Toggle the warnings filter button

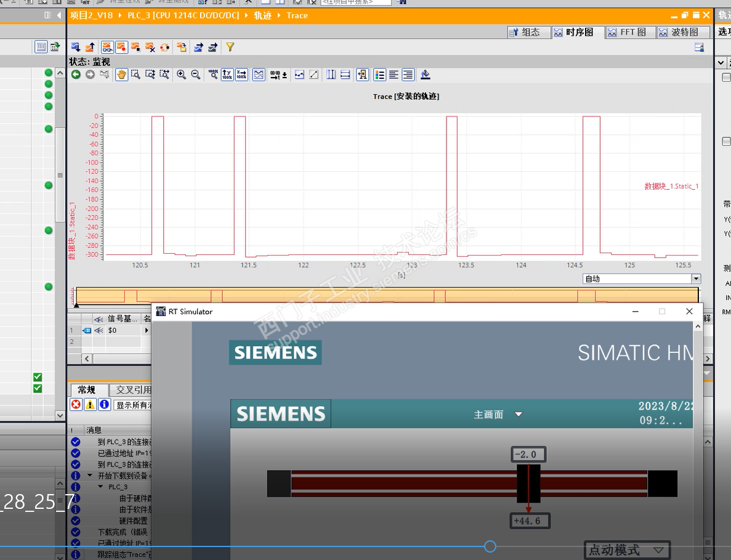[x=90, y=405]
